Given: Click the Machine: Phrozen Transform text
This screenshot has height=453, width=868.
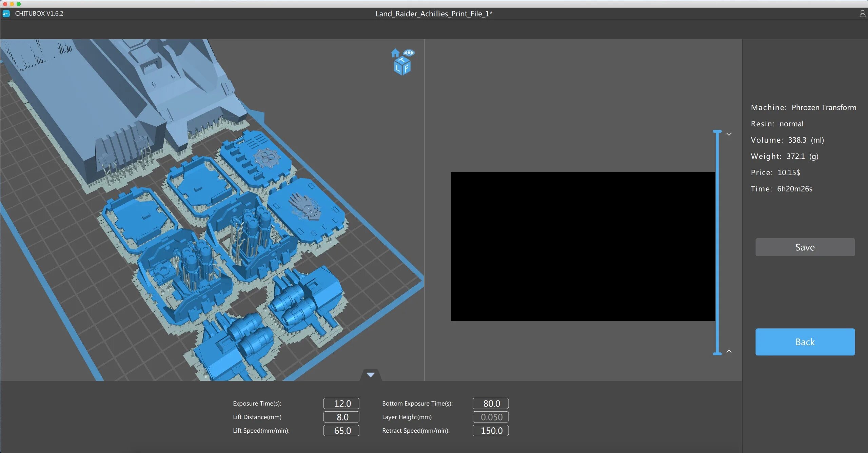Looking at the screenshot, I should click(804, 107).
